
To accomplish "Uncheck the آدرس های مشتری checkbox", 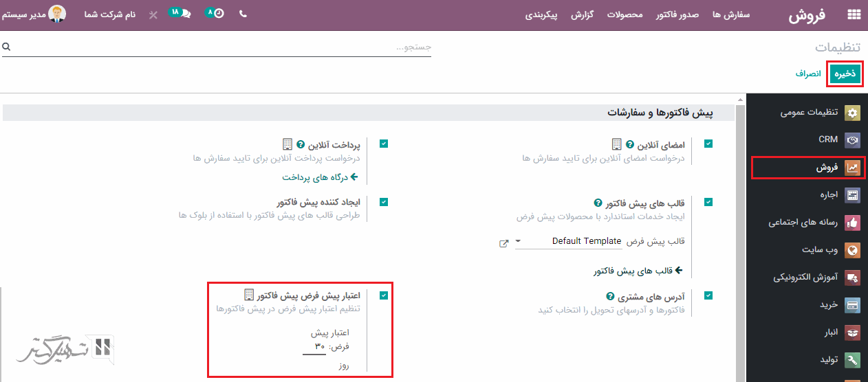I will point(708,295).
